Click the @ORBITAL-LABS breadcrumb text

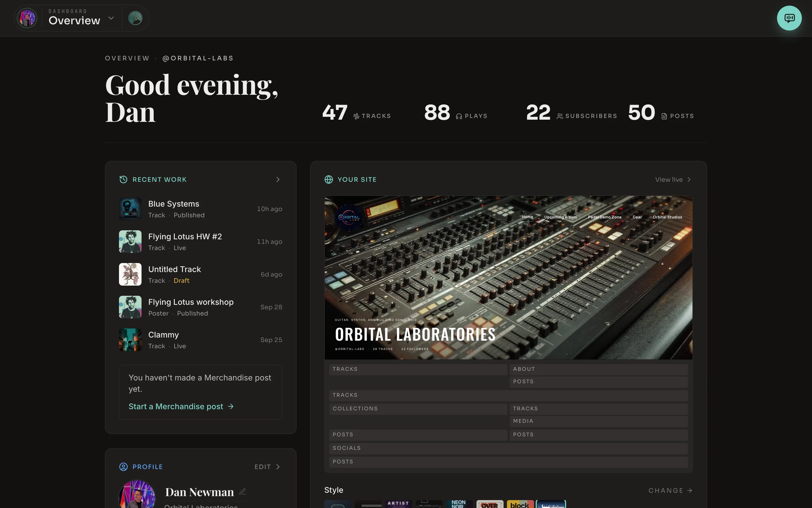(198, 58)
